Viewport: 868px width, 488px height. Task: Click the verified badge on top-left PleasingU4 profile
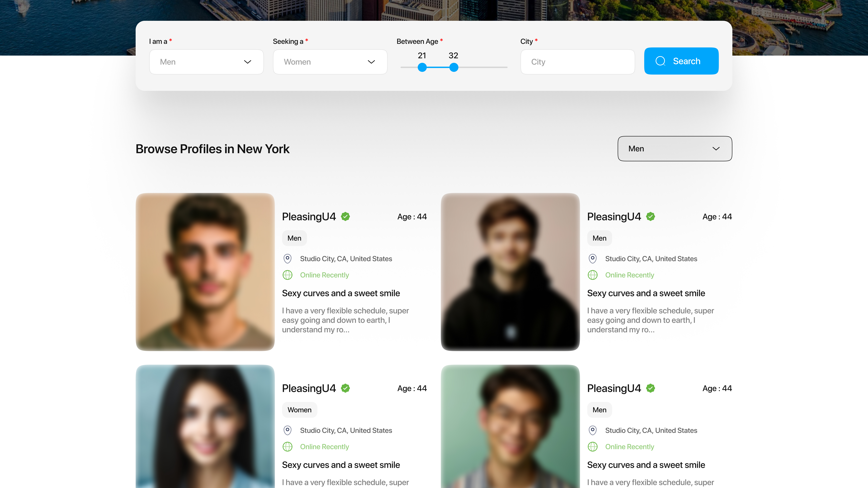click(x=345, y=217)
